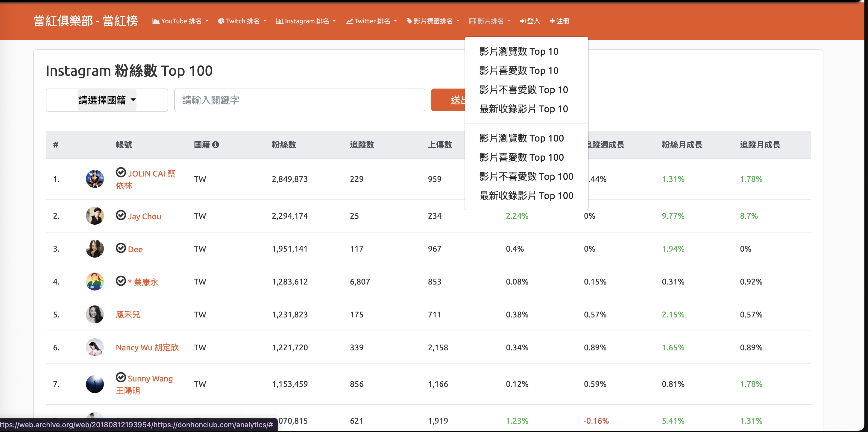
Task: Click the tag icon of 影片標籤排名
Action: click(409, 21)
